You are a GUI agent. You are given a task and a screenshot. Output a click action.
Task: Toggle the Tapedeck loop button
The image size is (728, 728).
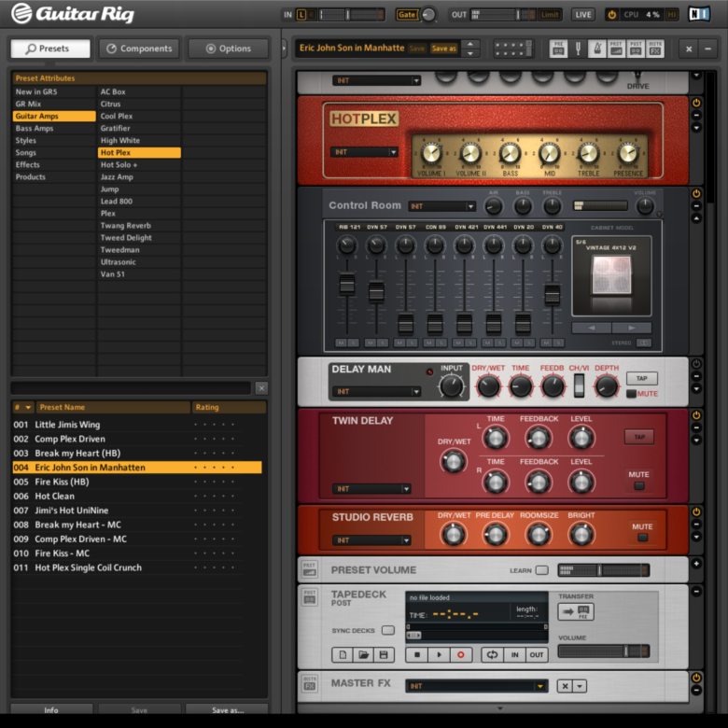491,655
